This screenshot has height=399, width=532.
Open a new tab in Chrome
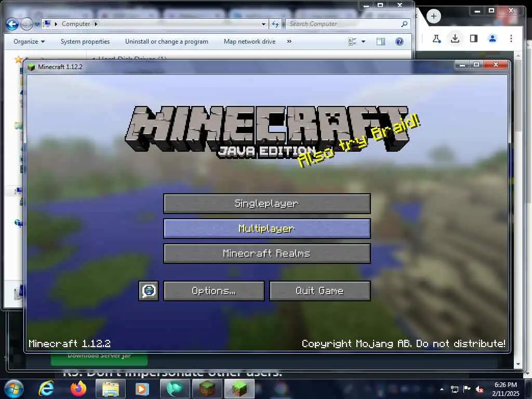pos(433,16)
